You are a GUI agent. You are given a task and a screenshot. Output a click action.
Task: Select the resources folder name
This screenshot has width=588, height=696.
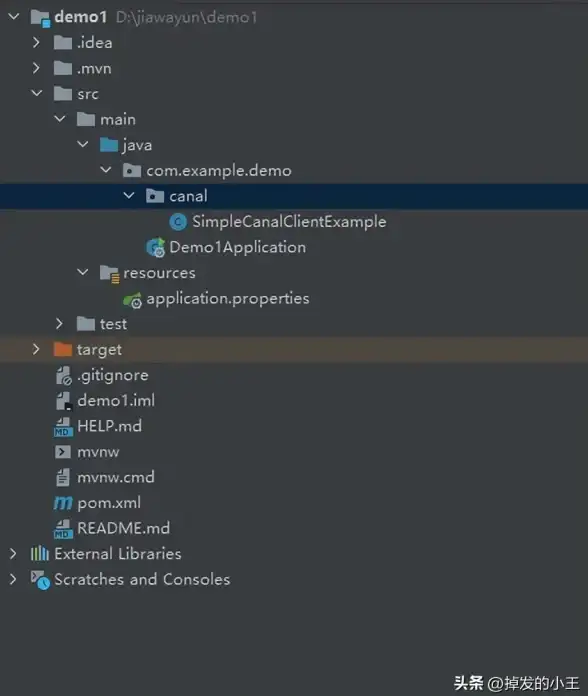(159, 273)
